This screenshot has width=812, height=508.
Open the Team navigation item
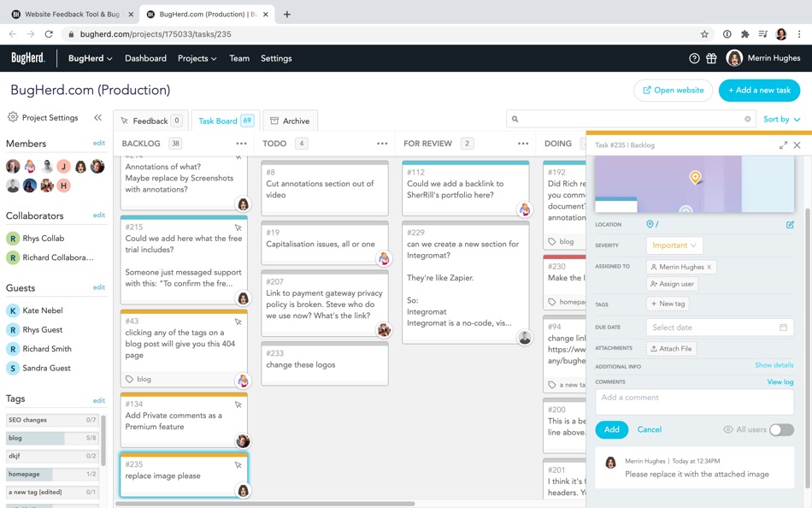[x=239, y=58]
